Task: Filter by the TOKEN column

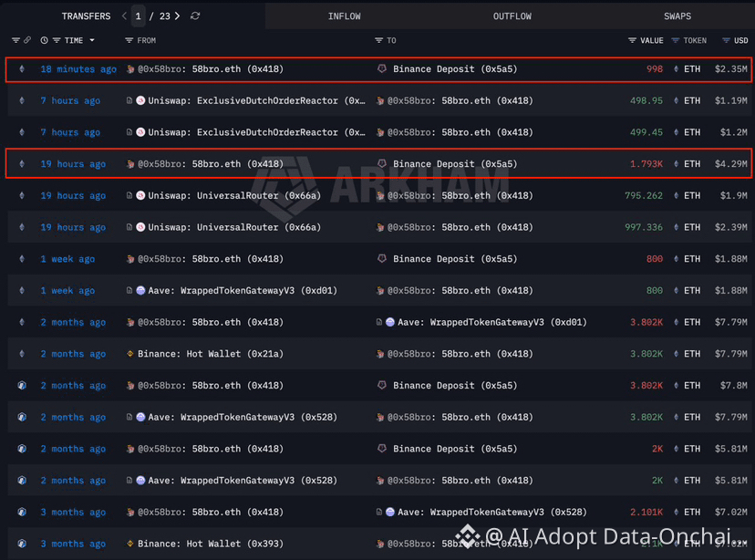Action: [676, 40]
